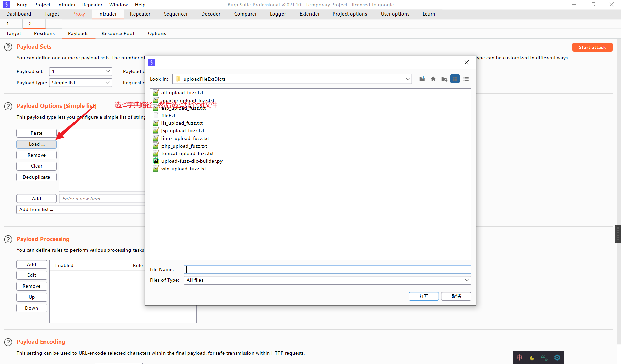This screenshot has height=364, width=621.
Task: Expand the Files of Type dropdown
Action: click(x=467, y=280)
